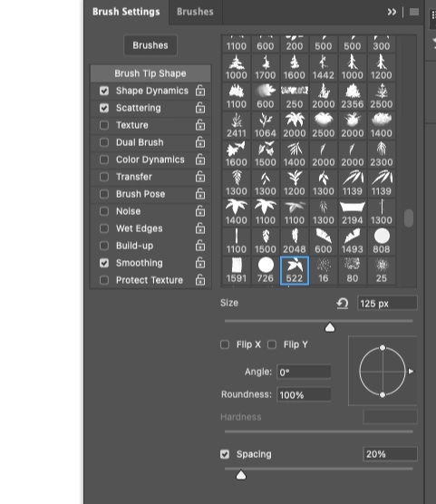
Task: Click the Angle input field
Action: pos(304,373)
